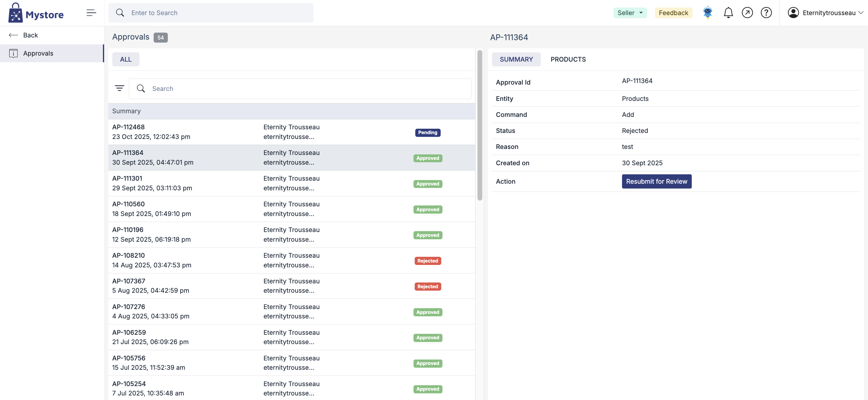The width and height of the screenshot is (868, 400).
Task: Open notifications bell
Action: tap(728, 13)
